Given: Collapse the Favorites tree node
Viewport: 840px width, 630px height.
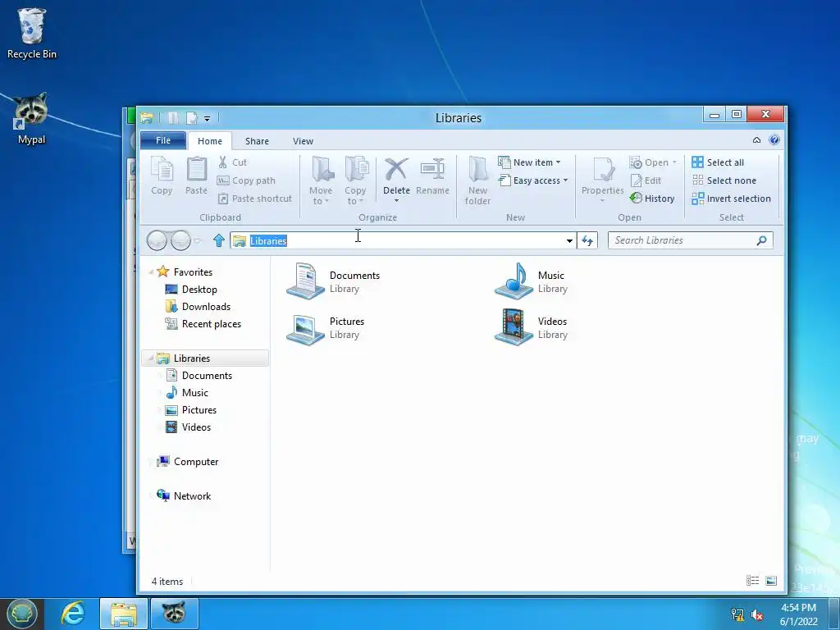Looking at the screenshot, I should (151, 272).
